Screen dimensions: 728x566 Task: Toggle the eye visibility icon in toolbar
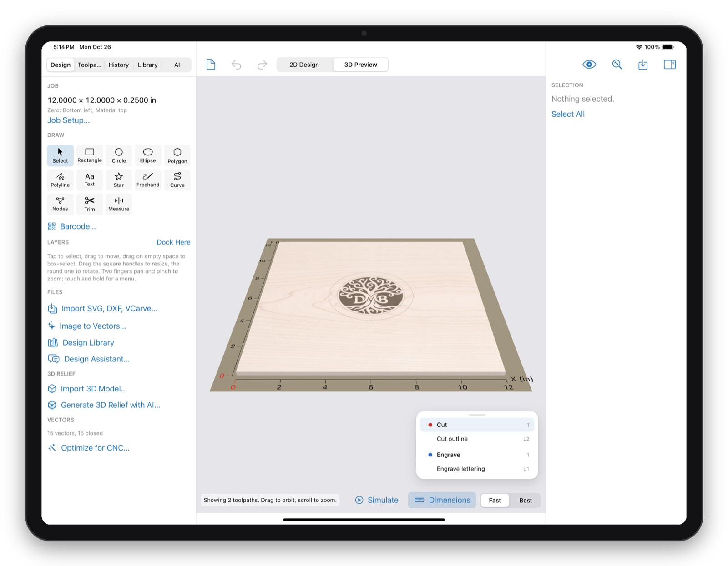point(589,65)
